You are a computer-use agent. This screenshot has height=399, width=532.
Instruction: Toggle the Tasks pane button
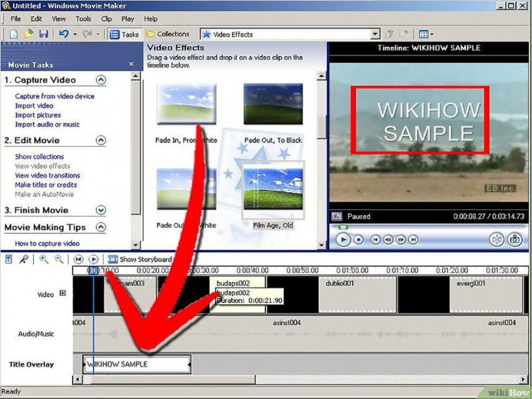point(124,35)
